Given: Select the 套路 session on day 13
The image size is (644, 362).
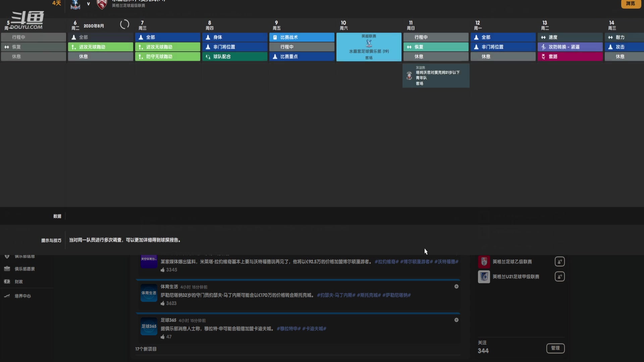Looking at the screenshot, I should tap(570, 57).
